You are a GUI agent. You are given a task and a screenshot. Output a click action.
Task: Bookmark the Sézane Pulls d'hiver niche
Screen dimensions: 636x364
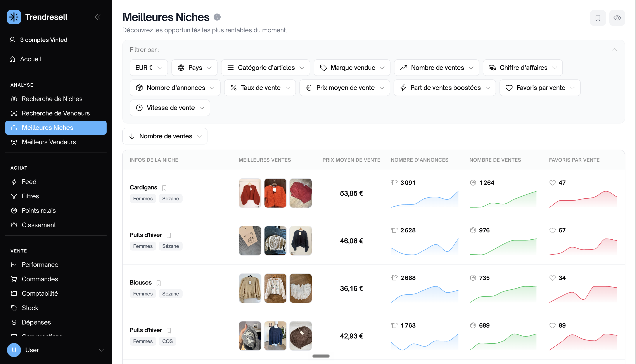point(169,235)
